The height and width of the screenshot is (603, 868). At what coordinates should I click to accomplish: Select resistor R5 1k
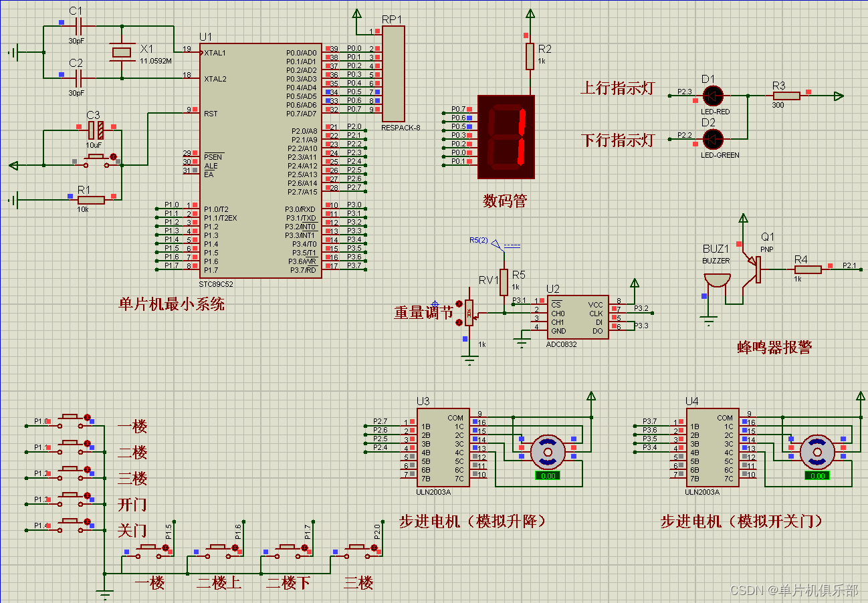(504, 283)
